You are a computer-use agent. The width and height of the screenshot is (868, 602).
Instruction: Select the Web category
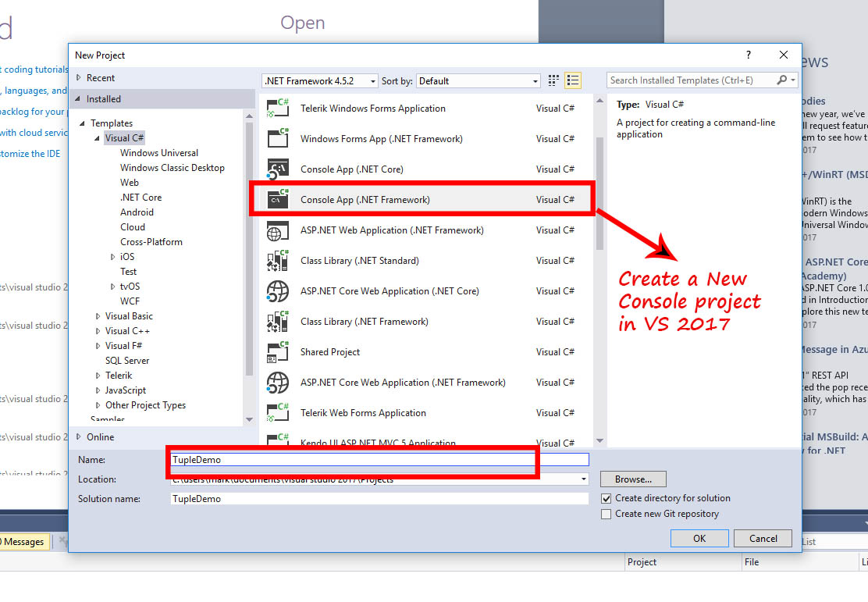(x=130, y=183)
